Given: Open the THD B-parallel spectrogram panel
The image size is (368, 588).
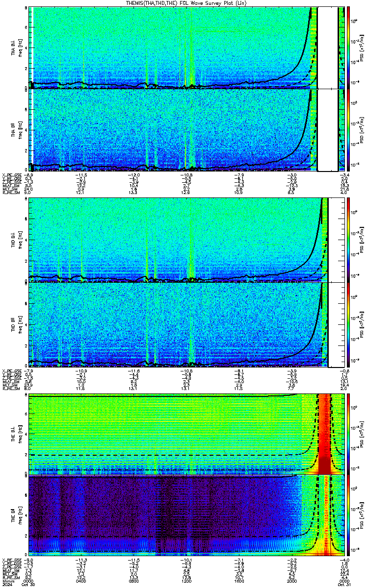Looking at the screenshot, I should (187, 324).
